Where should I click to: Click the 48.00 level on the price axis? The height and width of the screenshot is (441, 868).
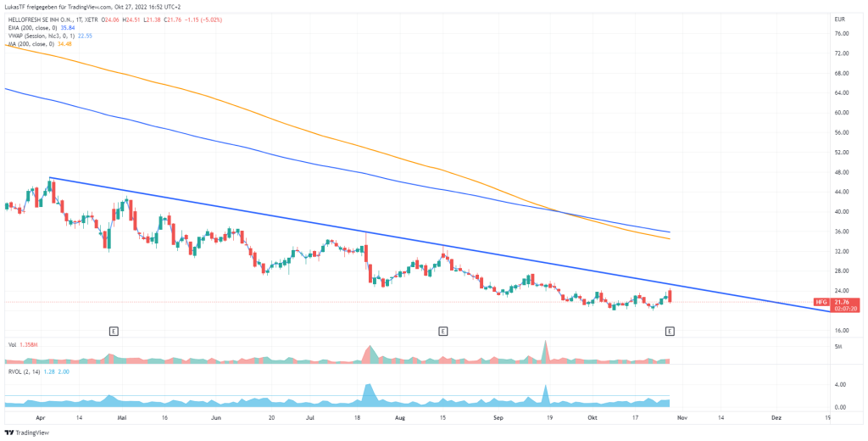[841, 172]
